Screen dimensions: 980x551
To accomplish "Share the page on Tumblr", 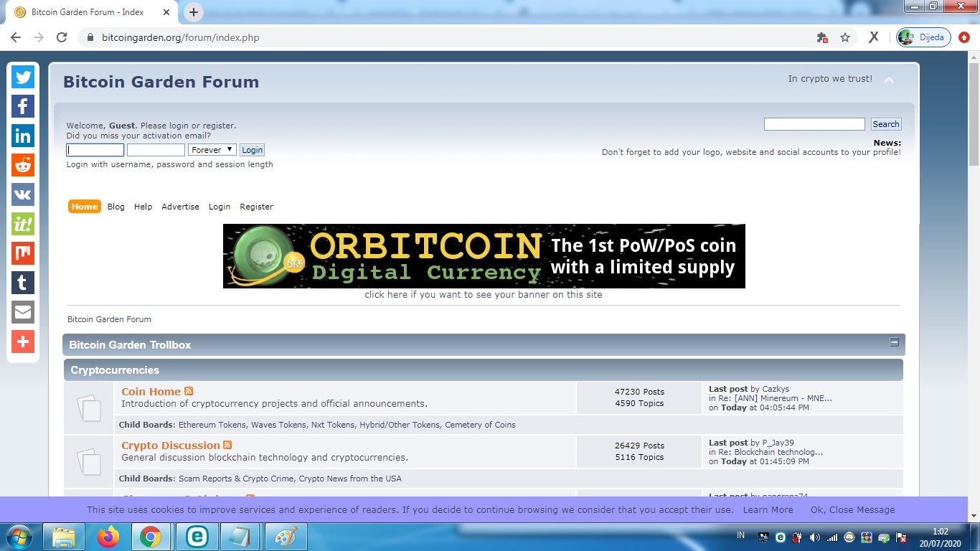I will coord(23,283).
